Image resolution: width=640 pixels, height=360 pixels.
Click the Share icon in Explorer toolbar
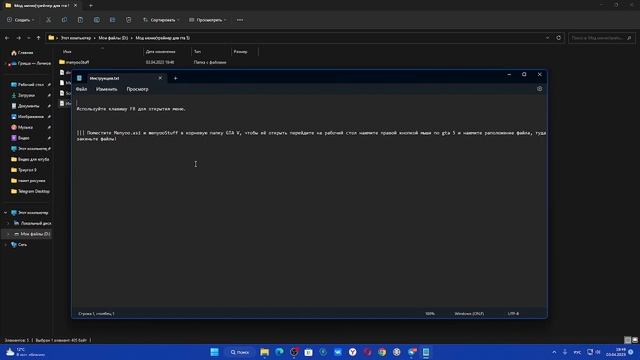pyautogui.click(x=113, y=20)
